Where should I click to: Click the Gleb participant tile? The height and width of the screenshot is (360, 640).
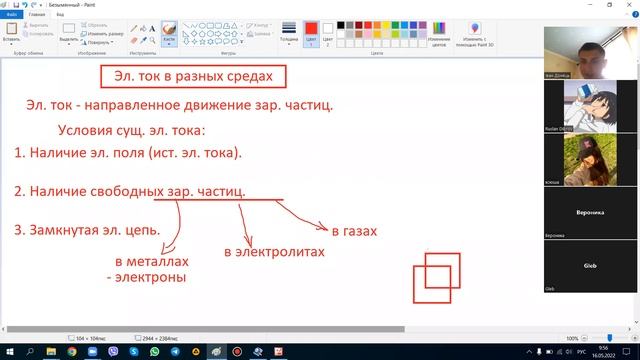pos(590,266)
